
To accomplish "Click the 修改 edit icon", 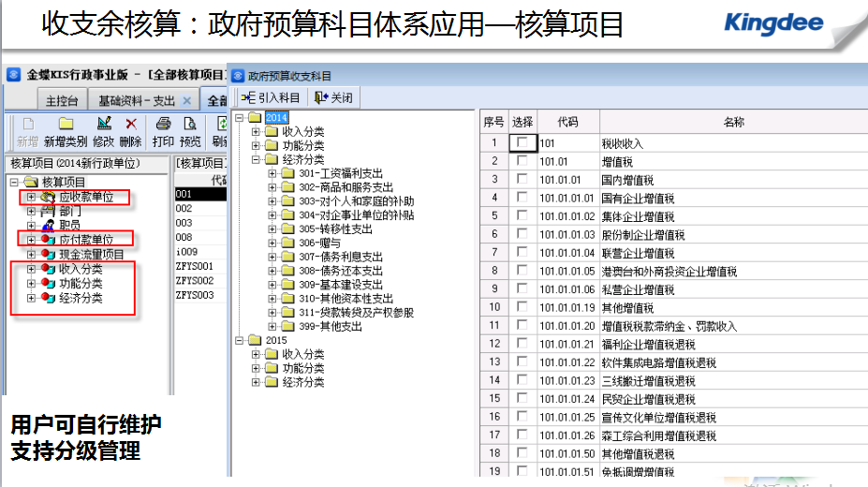I will point(104,124).
